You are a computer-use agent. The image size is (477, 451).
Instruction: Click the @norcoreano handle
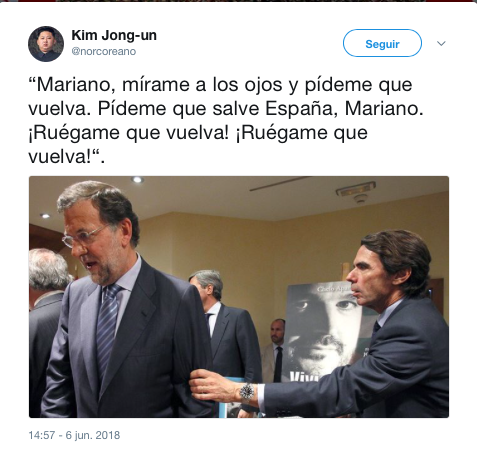(x=104, y=52)
